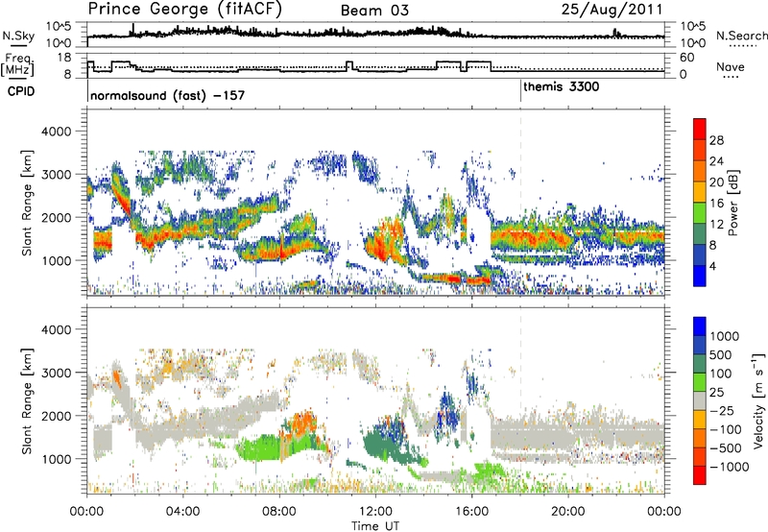Viewport: 768px width, 532px height.
Task: Click the "Freq. [MHz]" axis label
Action: pos(17,65)
